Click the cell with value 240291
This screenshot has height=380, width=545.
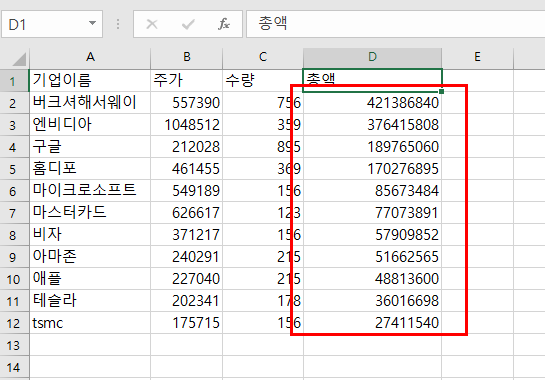(x=187, y=257)
